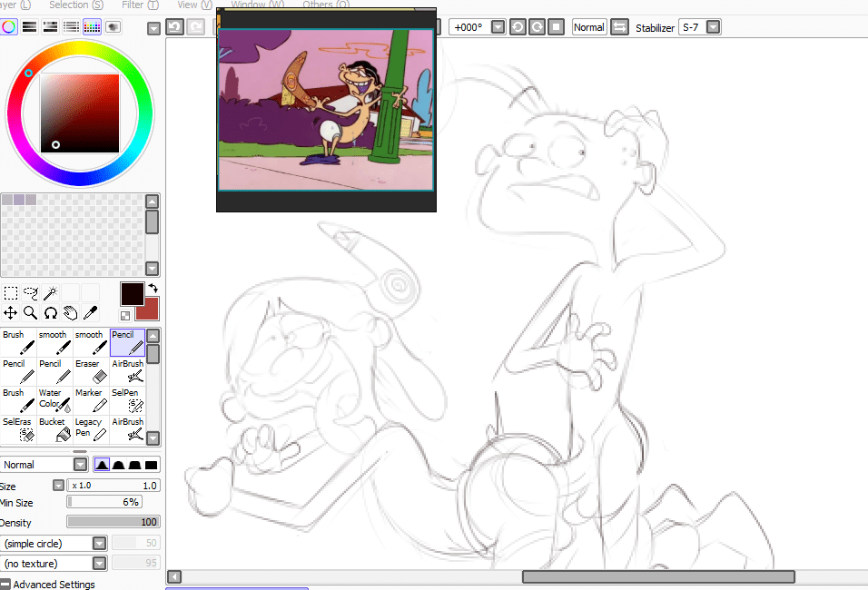The height and width of the screenshot is (590, 868).
Task: Select the Zoom magnifier tool
Action: click(30, 313)
